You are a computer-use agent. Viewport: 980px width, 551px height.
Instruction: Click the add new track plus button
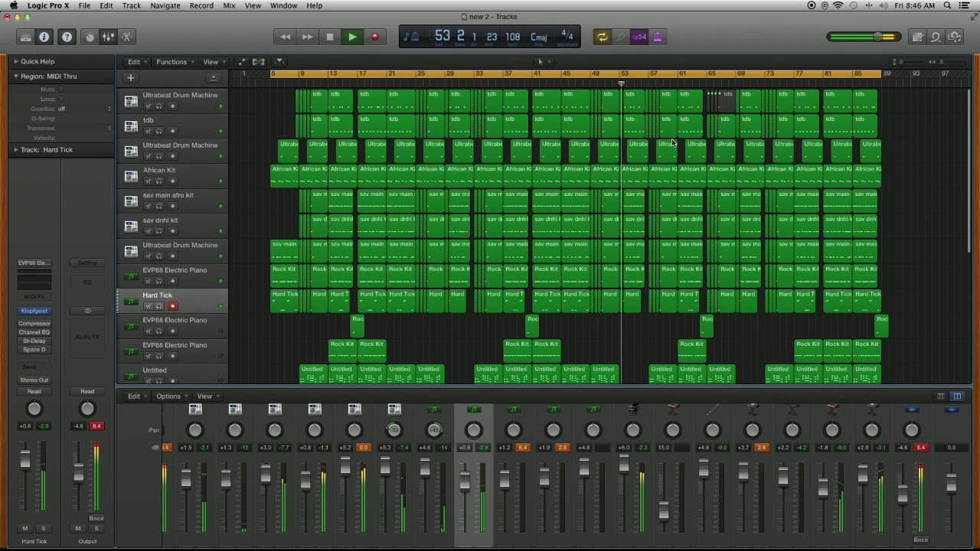(x=131, y=77)
